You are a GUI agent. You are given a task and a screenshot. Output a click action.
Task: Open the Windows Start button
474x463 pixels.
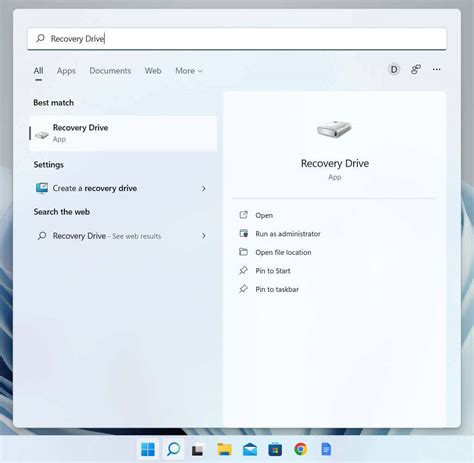pos(148,449)
